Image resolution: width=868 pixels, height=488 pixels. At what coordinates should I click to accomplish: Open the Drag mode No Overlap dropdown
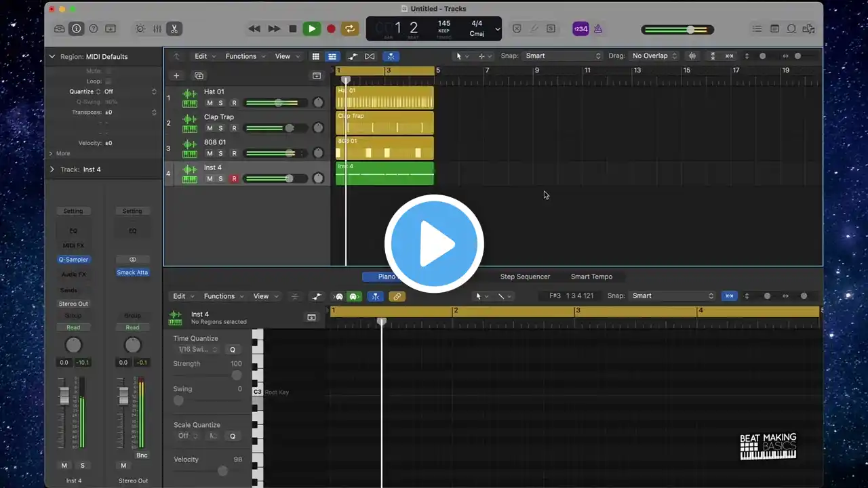655,56
